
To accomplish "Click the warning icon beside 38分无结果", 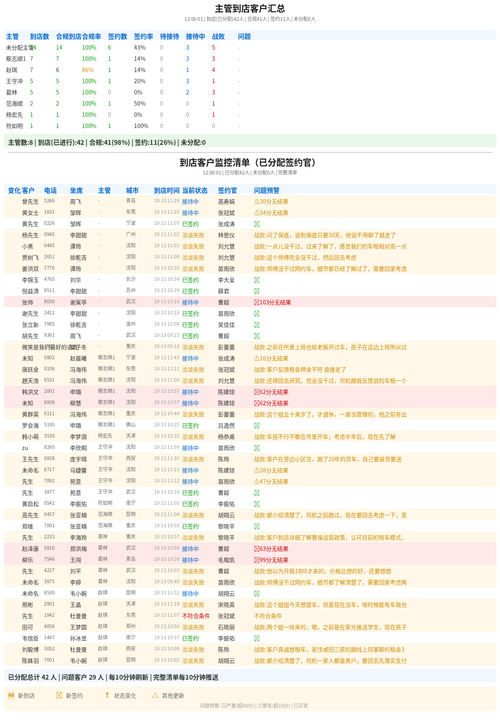I will click(256, 470).
